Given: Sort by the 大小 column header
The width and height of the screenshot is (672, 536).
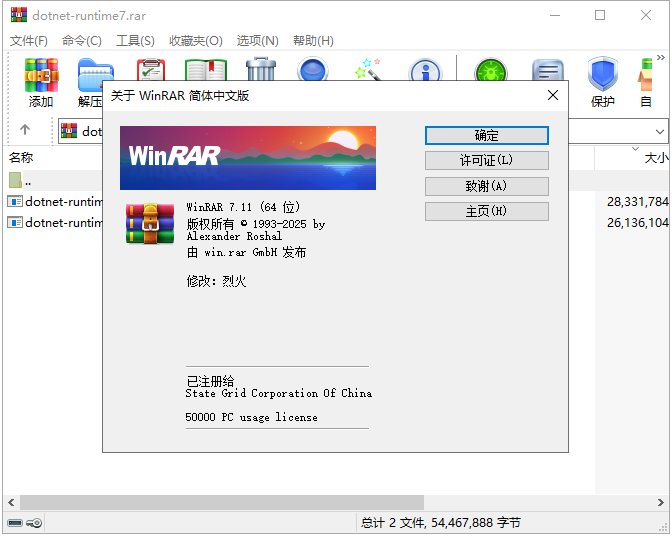Looking at the screenshot, I should [656, 158].
